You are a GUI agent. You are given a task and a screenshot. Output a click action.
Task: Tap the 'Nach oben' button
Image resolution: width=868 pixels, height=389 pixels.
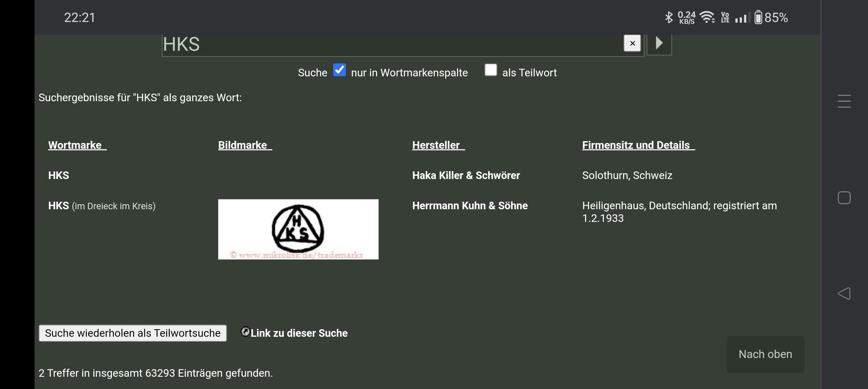tap(765, 354)
